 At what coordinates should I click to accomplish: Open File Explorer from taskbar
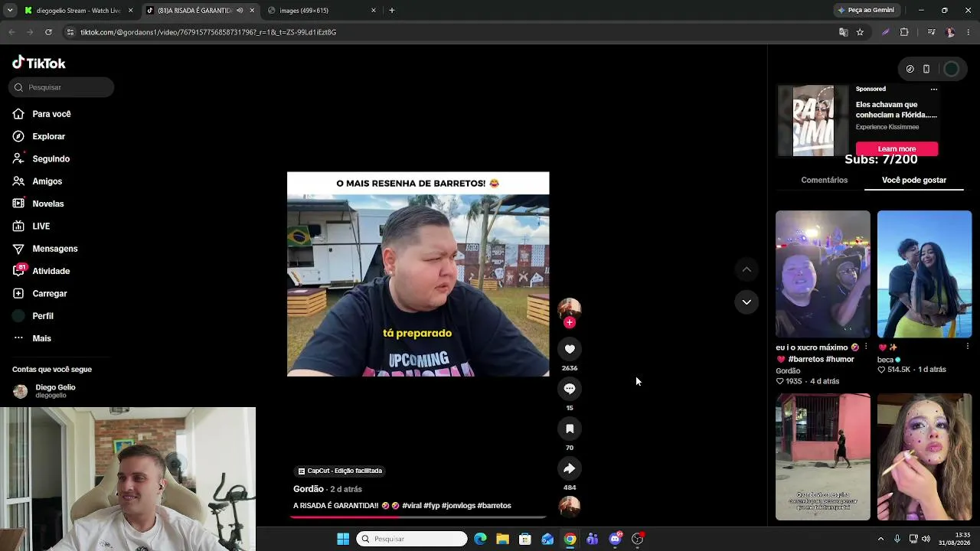502,539
